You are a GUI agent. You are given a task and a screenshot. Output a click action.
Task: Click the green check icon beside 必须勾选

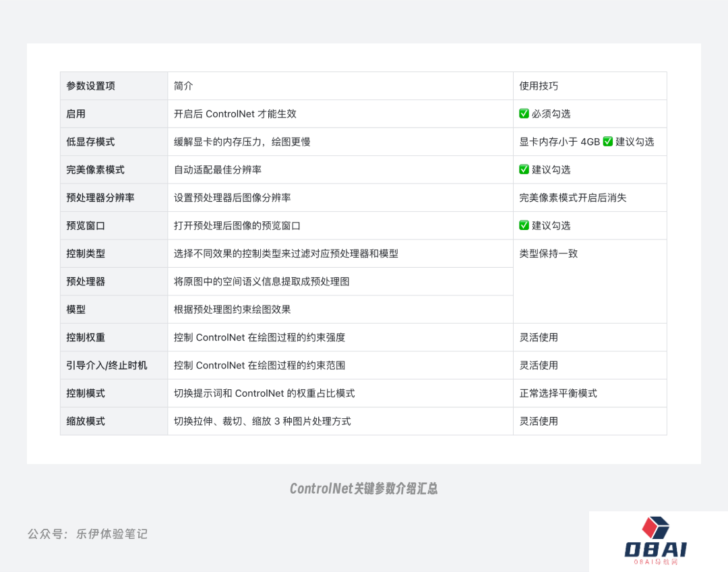524,113
